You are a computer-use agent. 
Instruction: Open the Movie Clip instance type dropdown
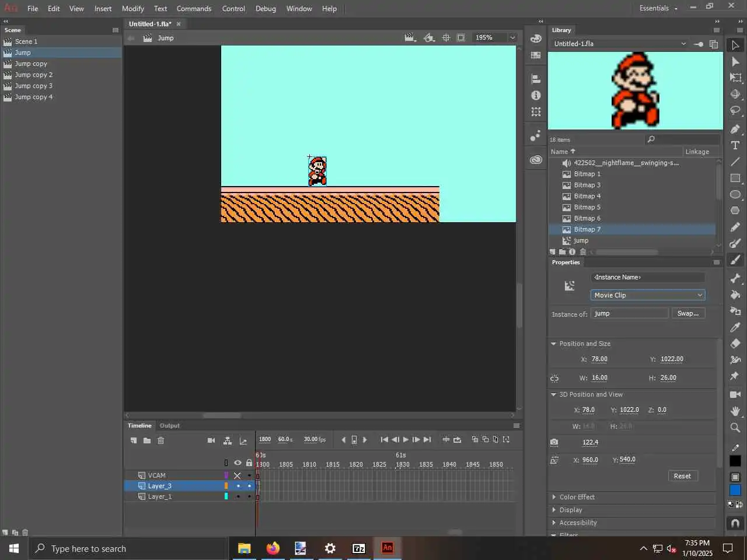(x=648, y=295)
